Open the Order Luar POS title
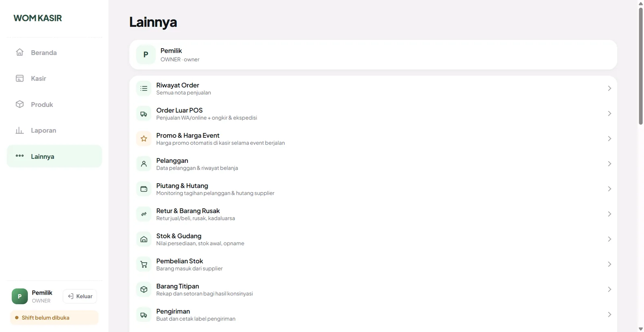 (180, 110)
